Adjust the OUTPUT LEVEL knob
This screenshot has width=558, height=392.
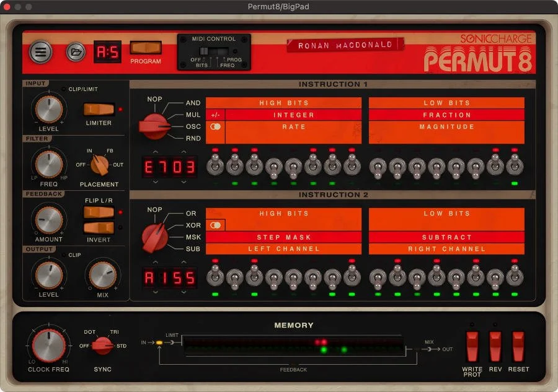[49, 275]
